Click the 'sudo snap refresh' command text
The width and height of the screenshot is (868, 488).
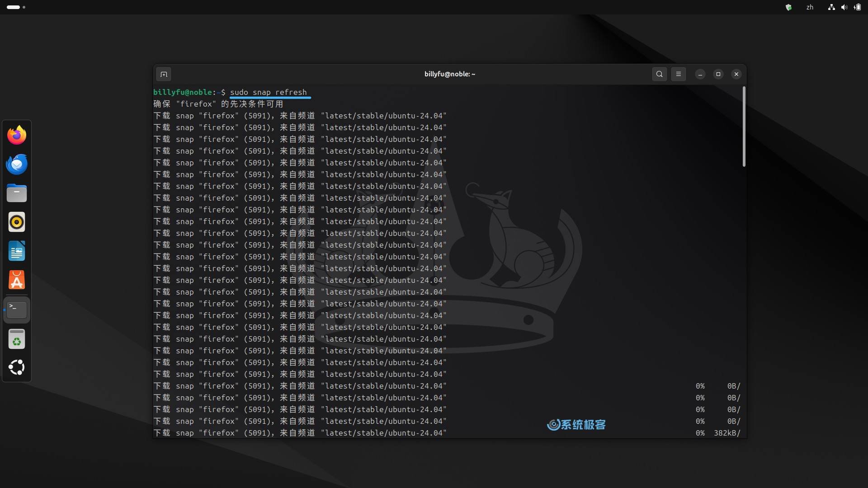click(x=268, y=92)
